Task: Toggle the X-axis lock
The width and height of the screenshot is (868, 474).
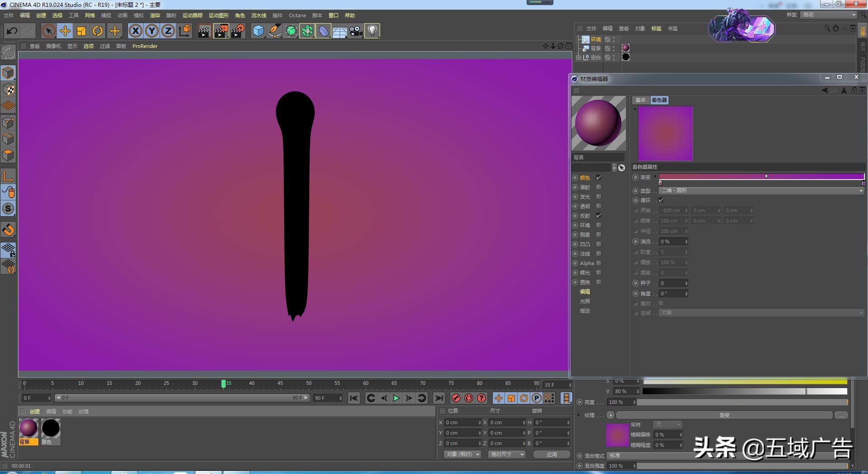Action: click(x=135, y=31)
